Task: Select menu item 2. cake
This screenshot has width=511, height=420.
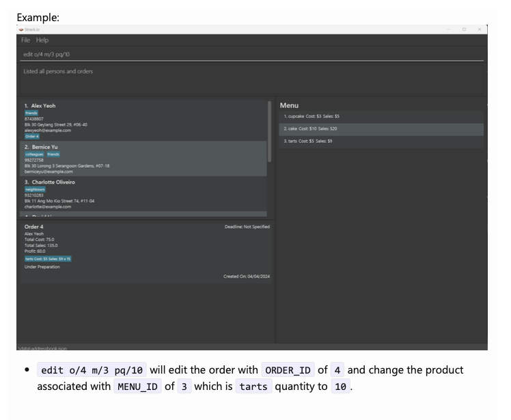Action: coord(381,128)
